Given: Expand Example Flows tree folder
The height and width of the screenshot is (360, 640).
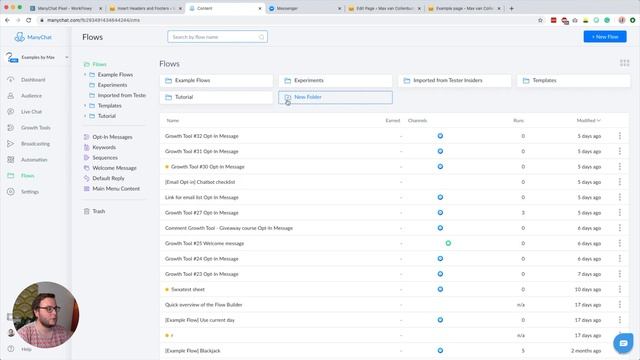Looking at the screenshot, I should [x=85, y=75].
